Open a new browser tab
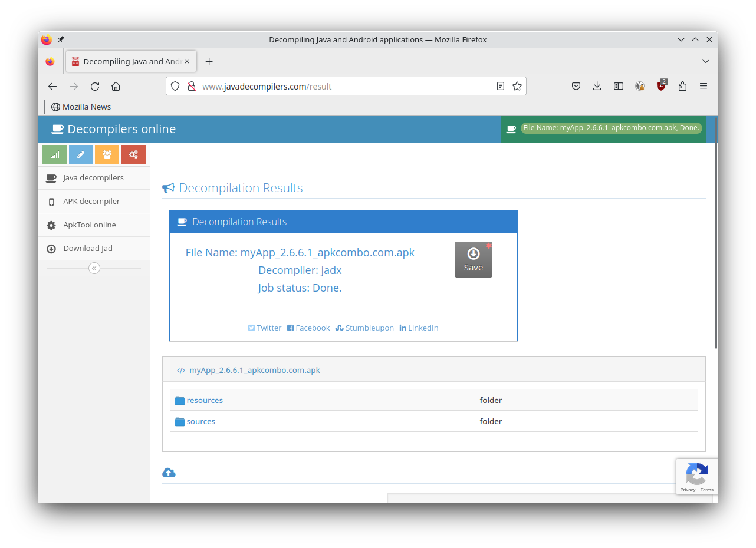Image resolution: width=756 pixels, height=548 pixels. 209,61
